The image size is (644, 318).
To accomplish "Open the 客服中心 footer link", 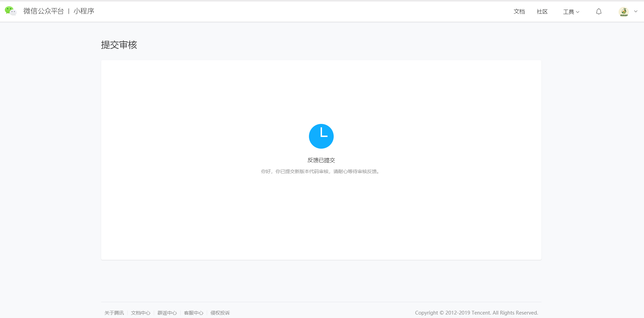I will pyautogui.click(x=194, y=313).
